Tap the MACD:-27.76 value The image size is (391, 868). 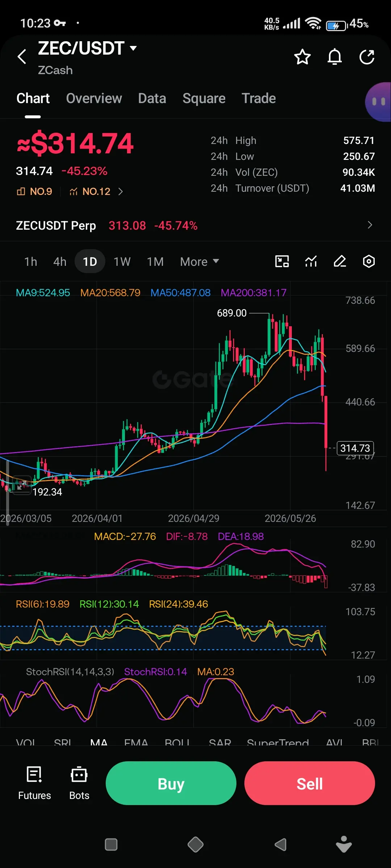click(125, 536)
